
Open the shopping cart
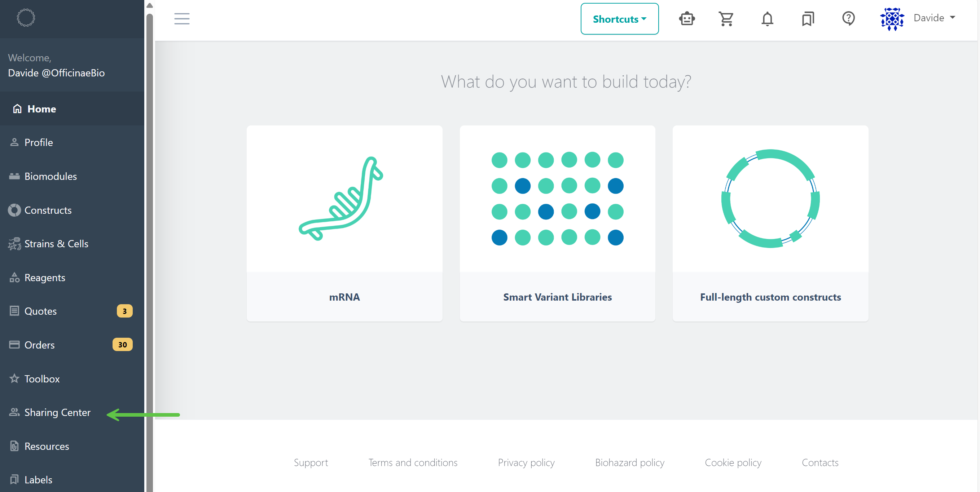point(726,18)
